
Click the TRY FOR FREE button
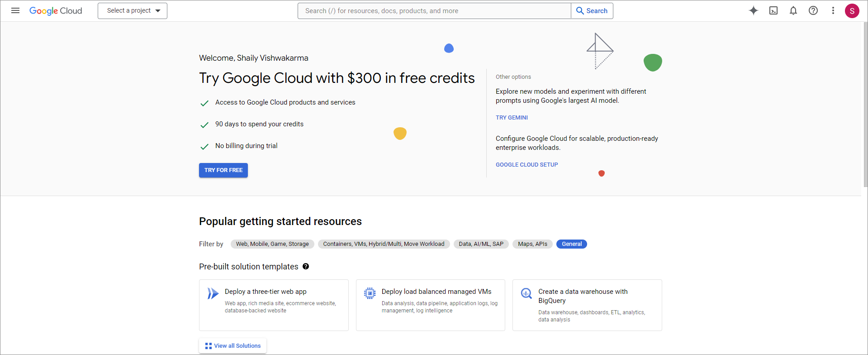coord(223,170)
